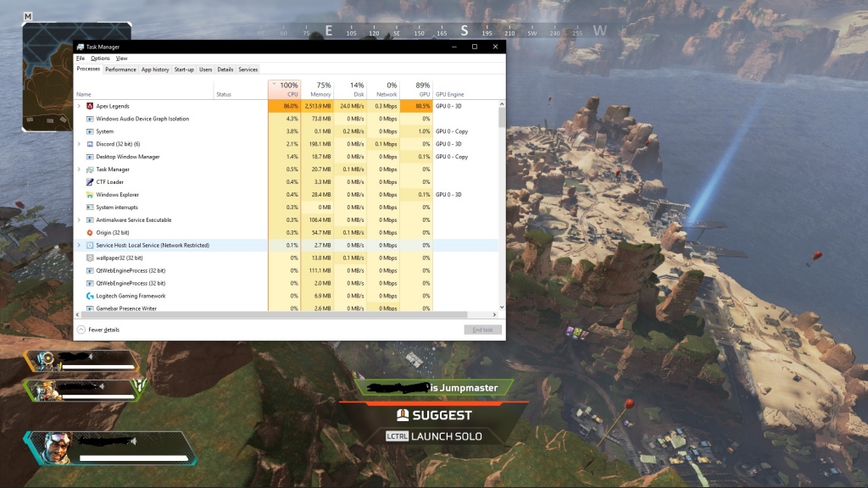Click the CTF Loader pen icon
The height and width of the screenshot is (488, 868).
click(x=90, y=182)
